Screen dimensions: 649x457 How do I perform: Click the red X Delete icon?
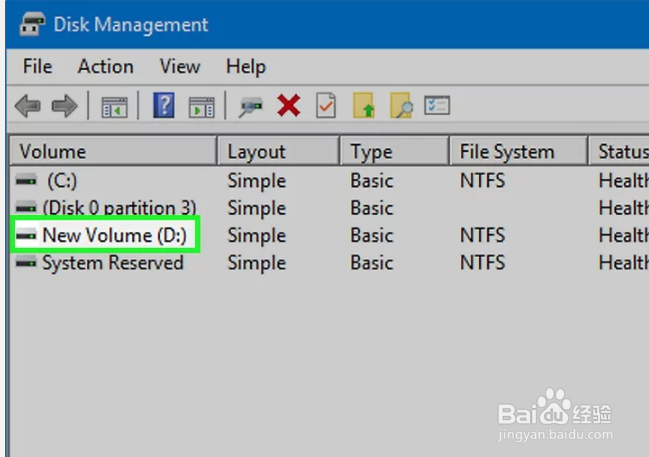pyautogui.click(x=289, y=106)
